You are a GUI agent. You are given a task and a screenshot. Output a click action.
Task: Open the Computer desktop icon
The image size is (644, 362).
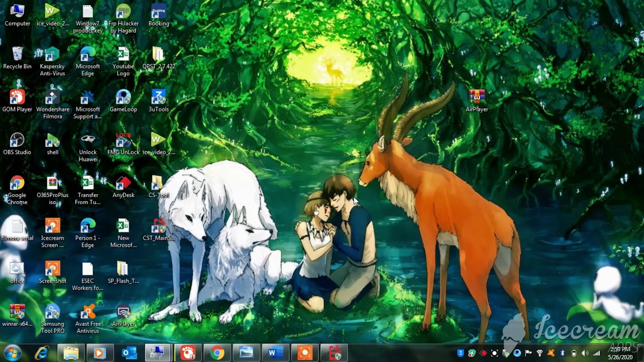point(17,15)
